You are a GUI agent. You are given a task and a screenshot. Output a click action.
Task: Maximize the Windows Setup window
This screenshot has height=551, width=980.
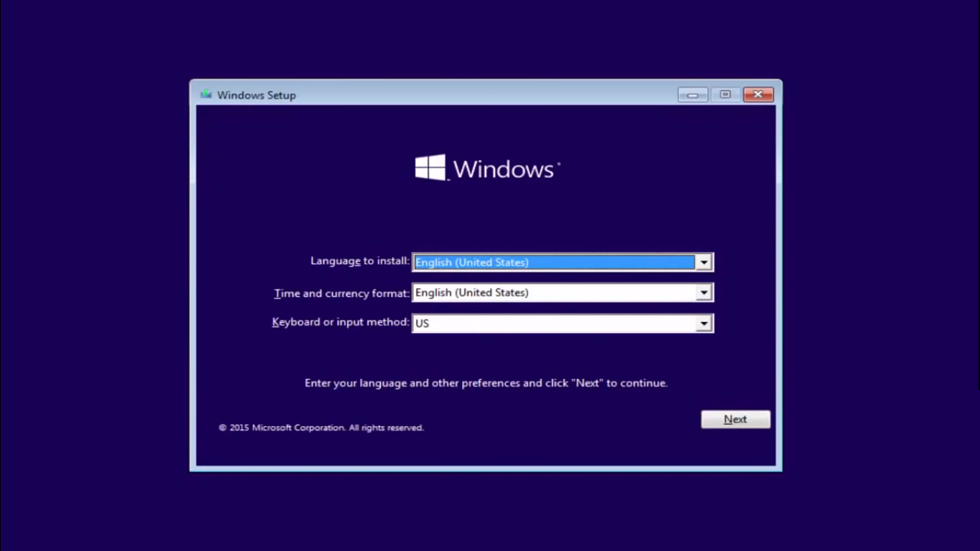[x=725, y=95]
